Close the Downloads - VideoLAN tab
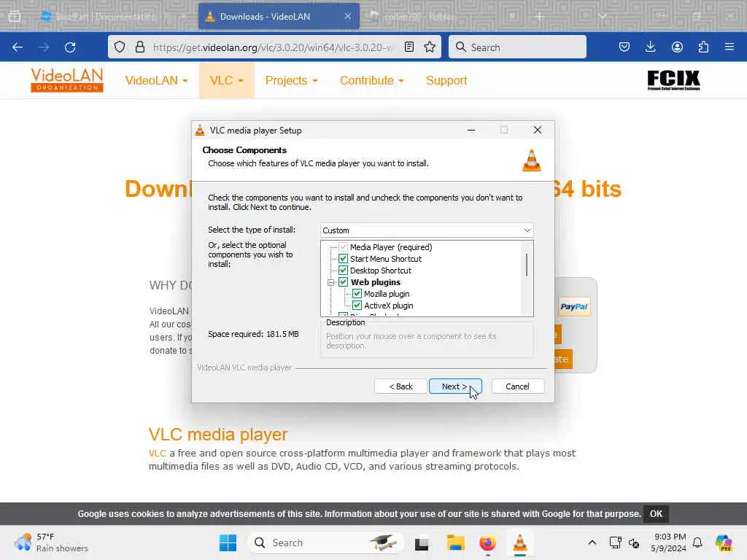 coord(348,16)
